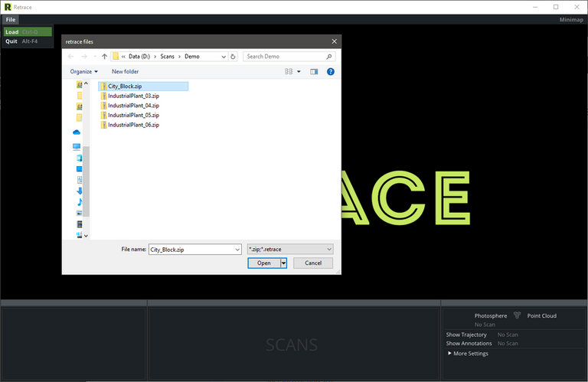Click the Cancel button
588x382 pixels.
tap(313, 263)
